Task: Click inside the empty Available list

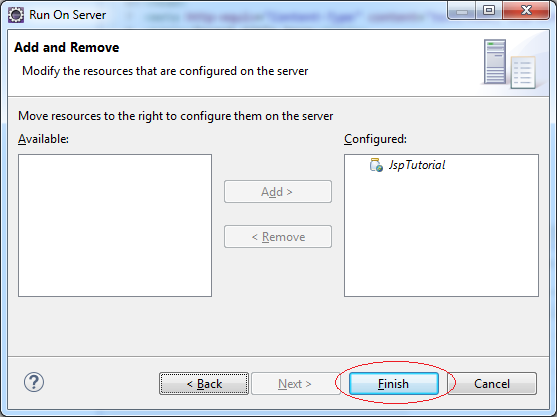Action: point(115,225)
